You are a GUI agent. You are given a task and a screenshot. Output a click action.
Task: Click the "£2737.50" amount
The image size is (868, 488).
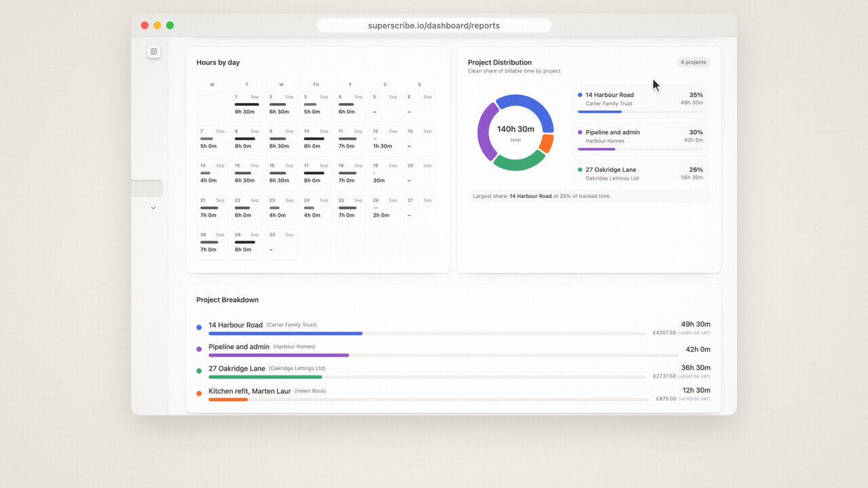click(x=665, y=376)
